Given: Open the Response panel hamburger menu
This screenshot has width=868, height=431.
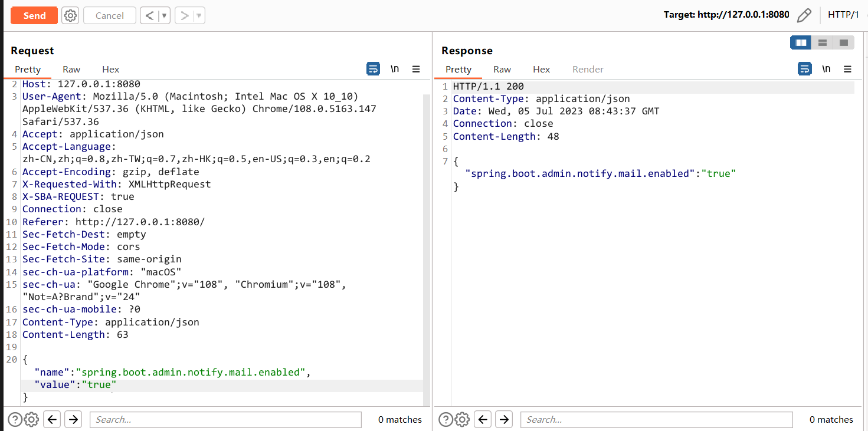Looking at the screenshot, I should point(848,69).
